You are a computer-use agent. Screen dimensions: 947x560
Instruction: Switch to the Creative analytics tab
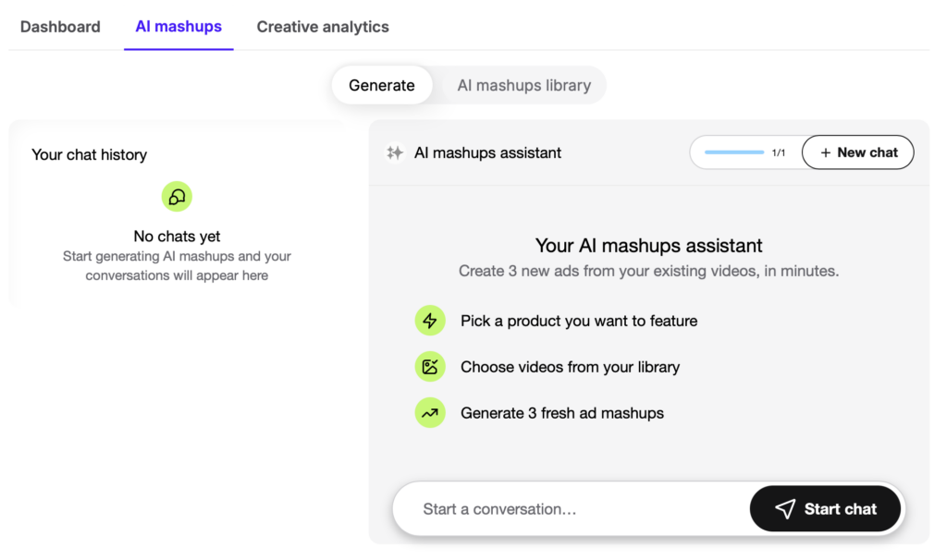pyautogui.click(x=323, y=27)
